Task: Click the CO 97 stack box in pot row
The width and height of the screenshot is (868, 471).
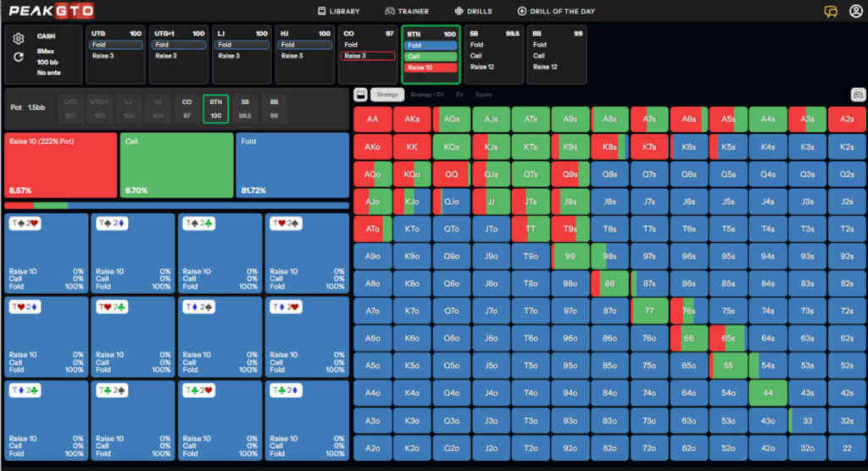Action: click(x=186, y=109)
